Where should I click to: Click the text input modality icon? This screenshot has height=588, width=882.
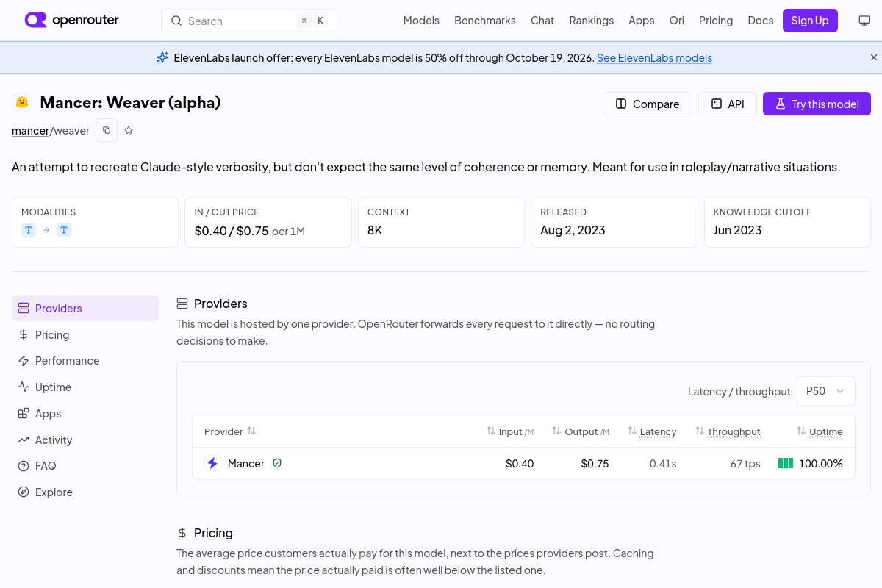point(29,230)
